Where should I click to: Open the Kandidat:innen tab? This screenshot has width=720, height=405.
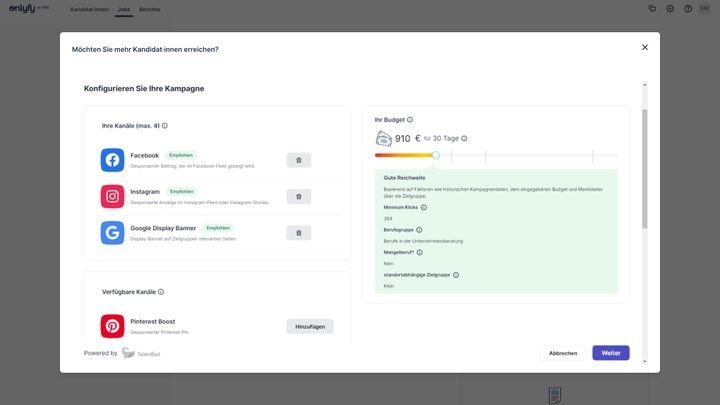[89, 8]
